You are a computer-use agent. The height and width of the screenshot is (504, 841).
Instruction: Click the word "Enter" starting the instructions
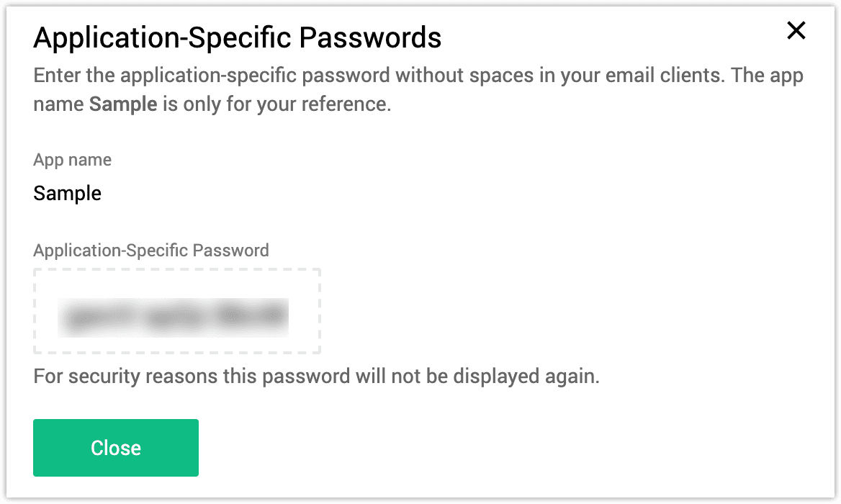55,76
